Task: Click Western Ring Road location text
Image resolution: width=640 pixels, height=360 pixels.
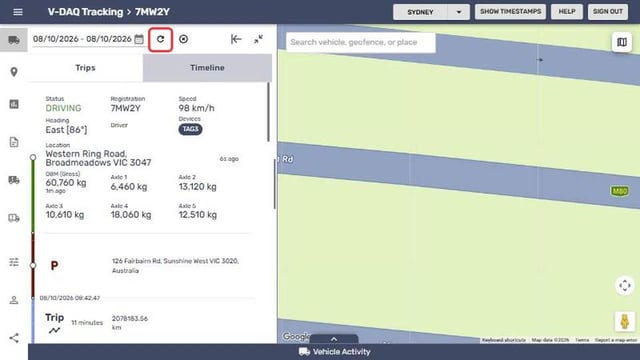Action: click(x=98, y=158)
